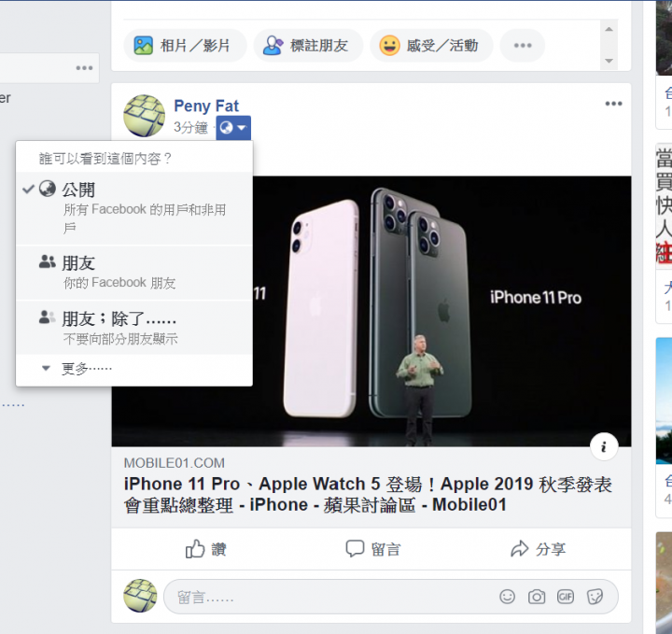Image resolution: width=672 pixels, height=634 pixels.
Task: Insert an emoji in the comment box
Action: tap(507, 597)
